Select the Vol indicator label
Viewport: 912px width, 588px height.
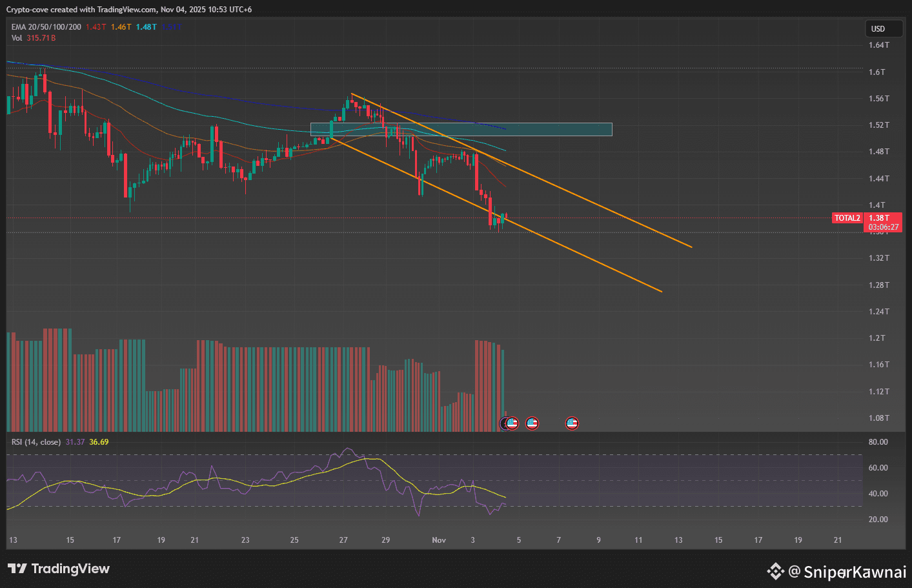coord(17,38)
